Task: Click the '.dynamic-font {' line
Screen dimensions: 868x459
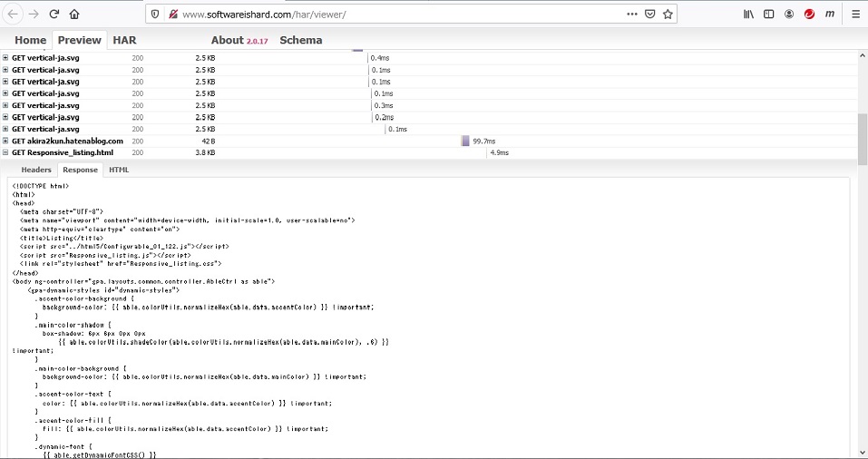Action: (63, 446)
